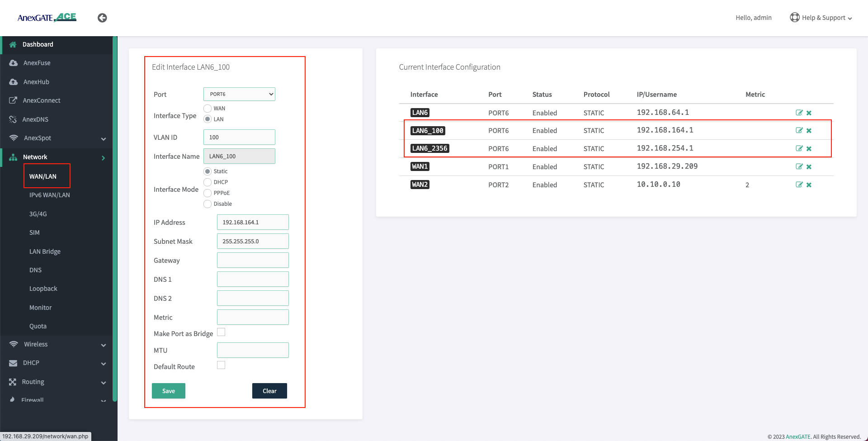Screen dimensions: 868x441
Task: Select IPv6 WAN/LAN in the sidebar
Action: (49, 195)
